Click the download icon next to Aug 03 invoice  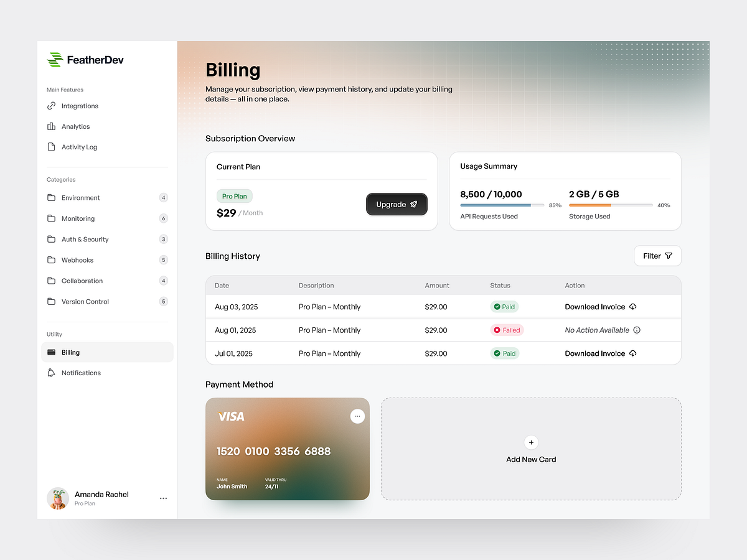[x=632, y=307]
